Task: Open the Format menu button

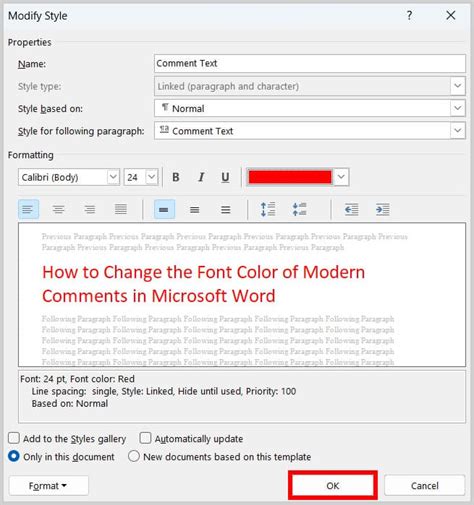Action: click(x=49, y=486)
